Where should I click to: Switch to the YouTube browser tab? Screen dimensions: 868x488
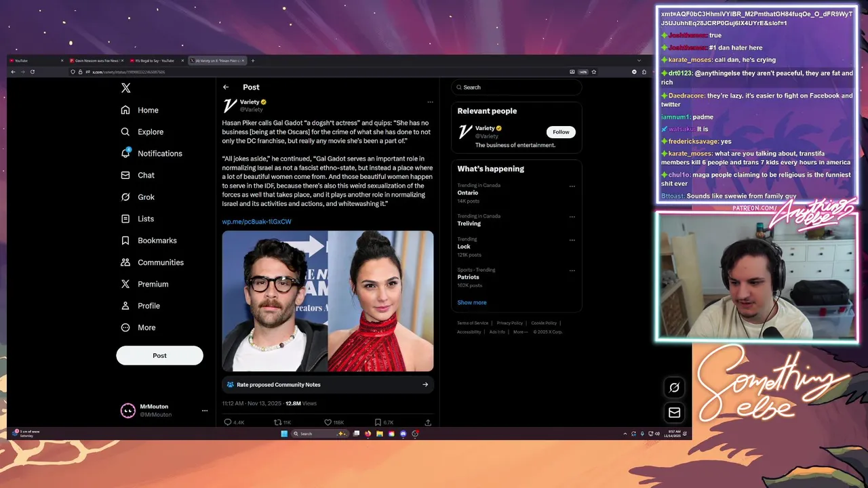point(37,60)
